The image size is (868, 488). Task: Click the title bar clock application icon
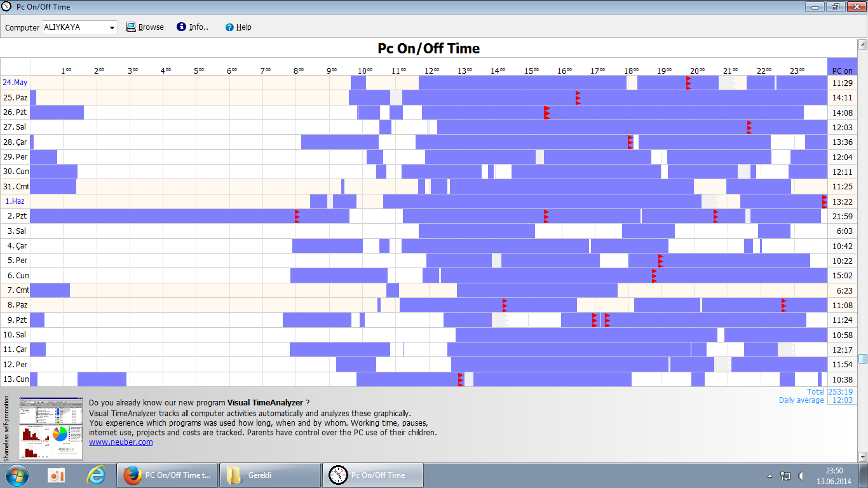7,7
